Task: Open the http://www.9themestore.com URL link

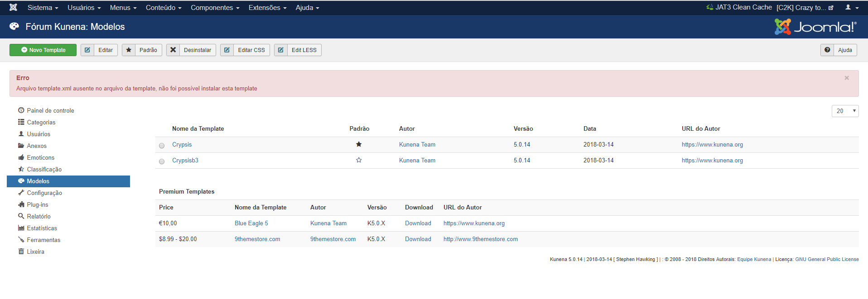Action: click(480, 239)
